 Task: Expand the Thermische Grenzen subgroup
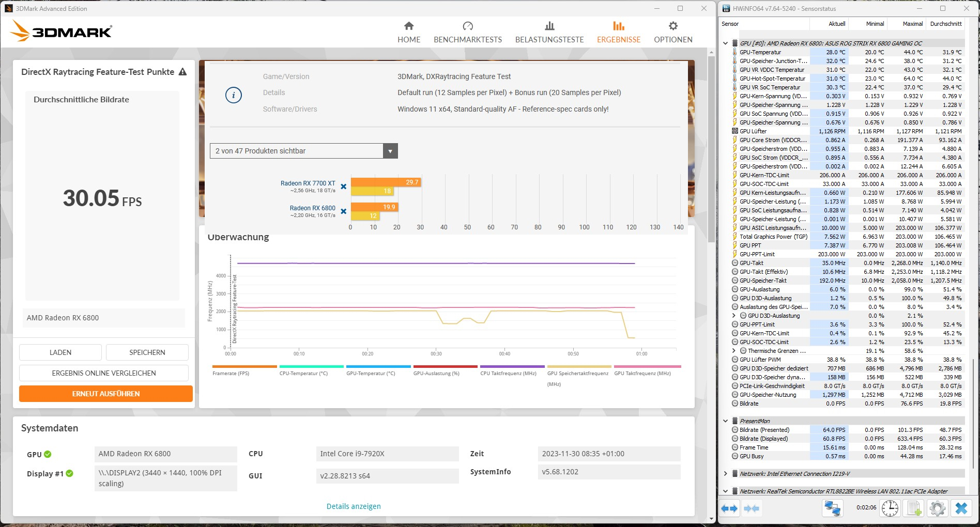(x=733, y=351)
